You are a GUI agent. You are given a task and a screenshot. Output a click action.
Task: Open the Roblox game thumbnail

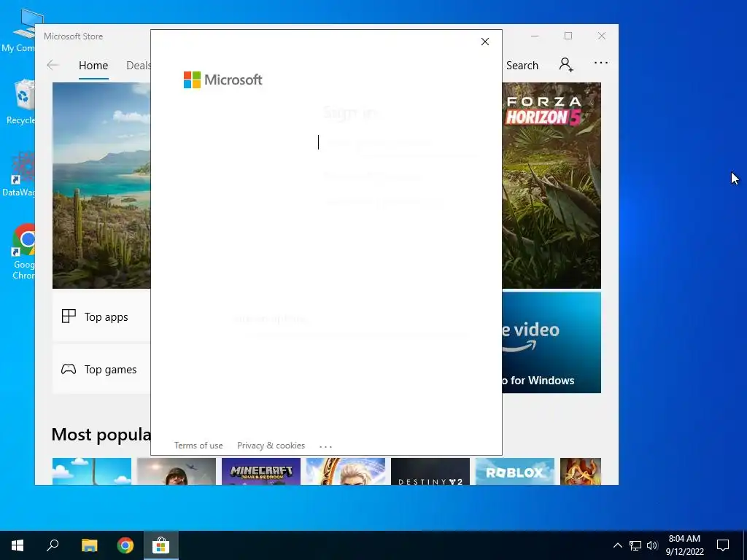[x=515, y=472]
